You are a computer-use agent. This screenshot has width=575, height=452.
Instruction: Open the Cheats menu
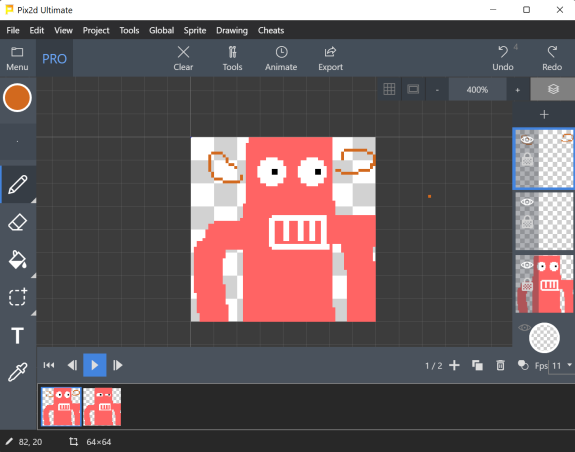coord(271,30)
